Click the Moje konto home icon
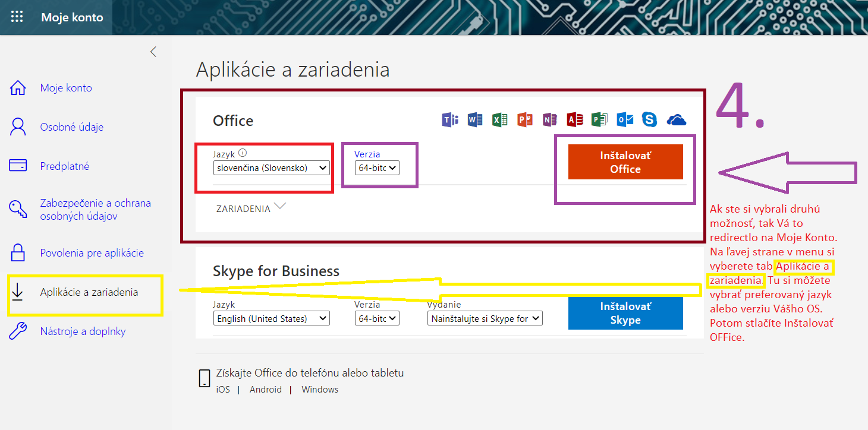This screenshot has height=430, width=868. (x=18, y=88)
